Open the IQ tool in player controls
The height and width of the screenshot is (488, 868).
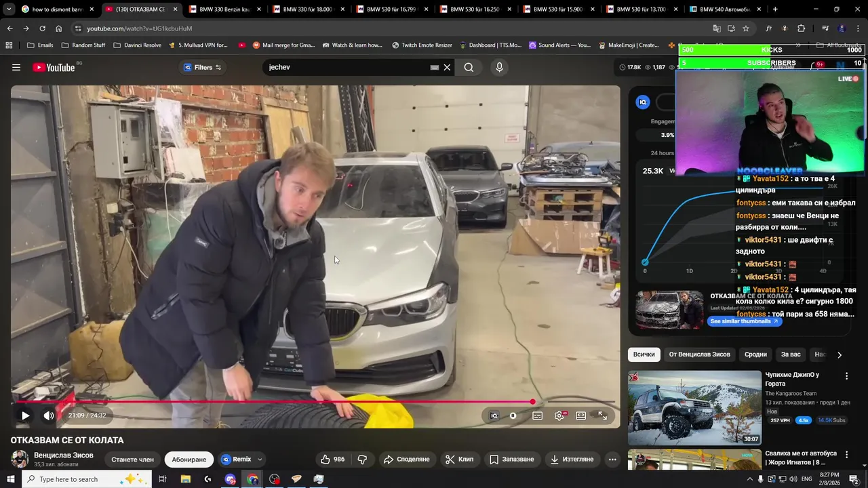(x=494, y=415)
